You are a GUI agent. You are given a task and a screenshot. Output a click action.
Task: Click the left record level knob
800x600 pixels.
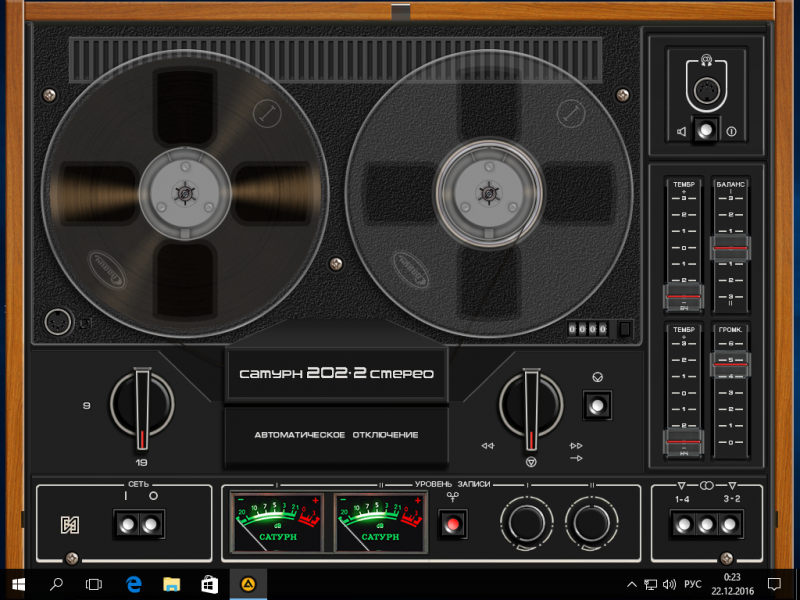(x=527, y=523)
